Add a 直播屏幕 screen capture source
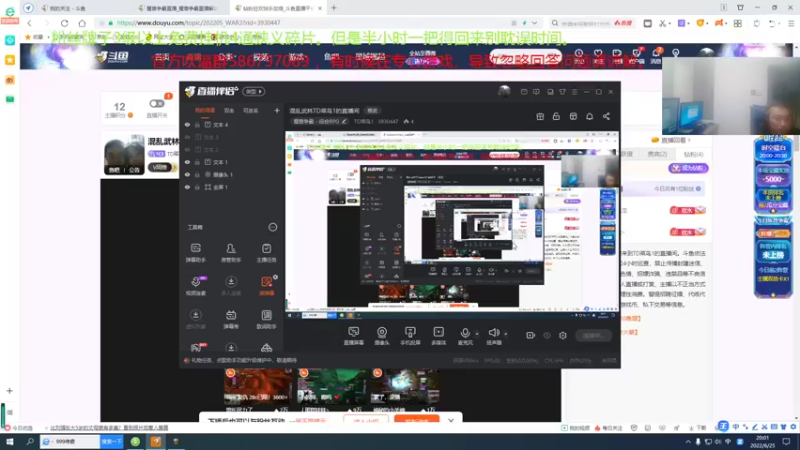Image resolution: width=800 pixels, height=450 pixels. click(353, 336)
